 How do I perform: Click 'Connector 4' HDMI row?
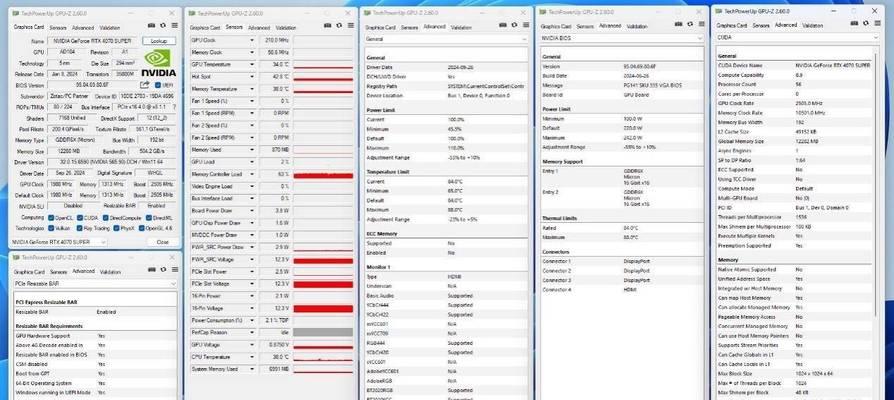[622, 290]
